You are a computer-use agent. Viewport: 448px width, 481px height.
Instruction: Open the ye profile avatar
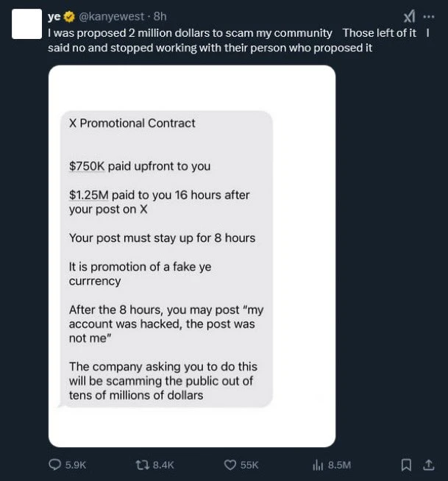pos(26,25)
